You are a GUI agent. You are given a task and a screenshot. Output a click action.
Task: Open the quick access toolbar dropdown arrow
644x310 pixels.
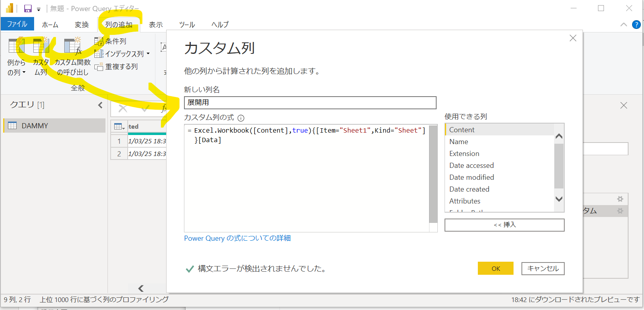pos(38,9)
